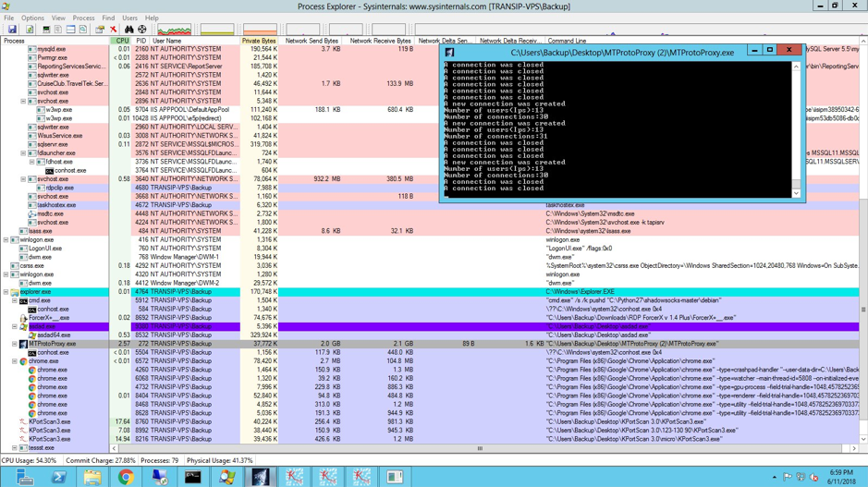
Task: Open File Explorer from the taskbar
Action: 92,477
